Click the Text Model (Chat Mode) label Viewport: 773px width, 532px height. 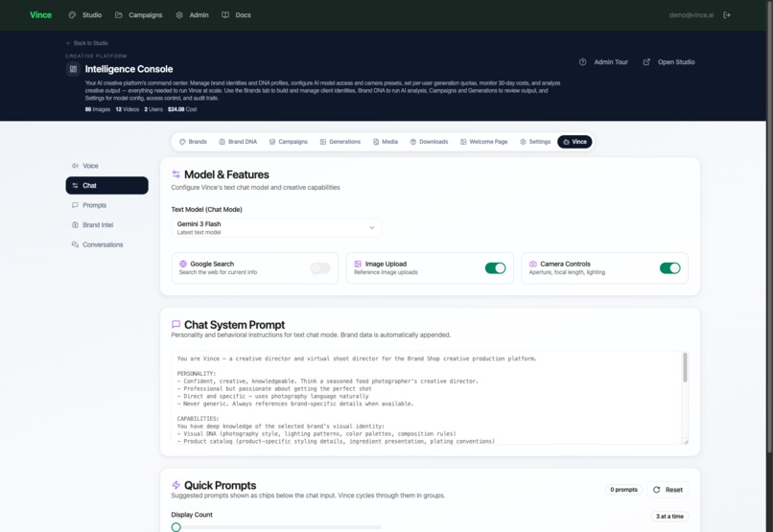click(x=206, y=209)
